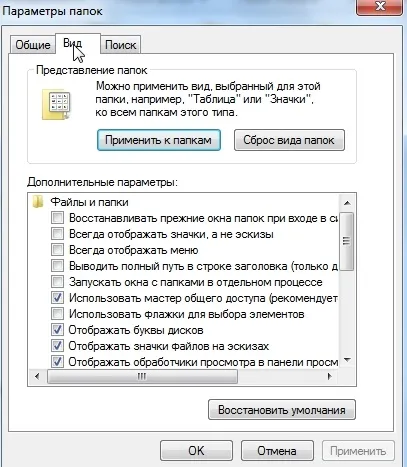
Task: Uncheck Отображать буквы дисков
Action: coord(57,330)
